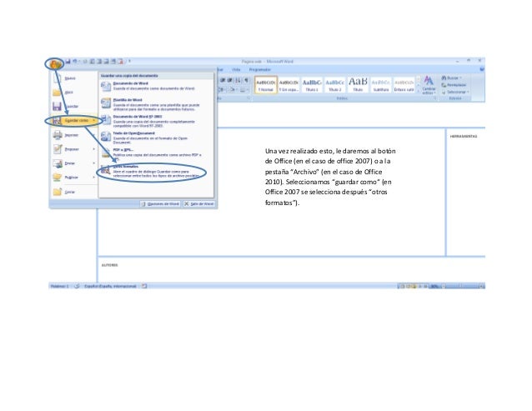Click the Preparar document icon
Screen dimensions: 532x411
coord(58,149)
